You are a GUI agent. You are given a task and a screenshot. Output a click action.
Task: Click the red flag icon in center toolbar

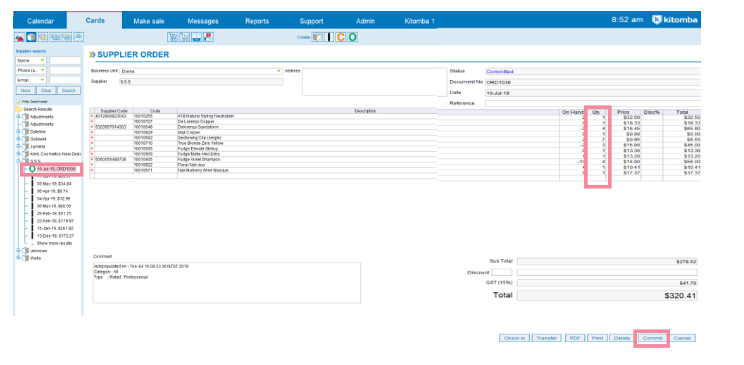209,37
